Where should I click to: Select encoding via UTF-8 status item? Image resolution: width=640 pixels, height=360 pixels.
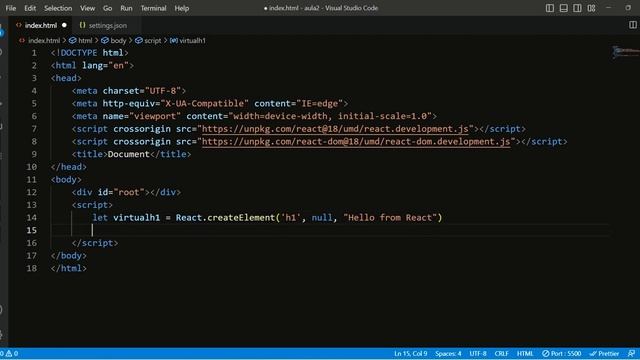point(478,353)
